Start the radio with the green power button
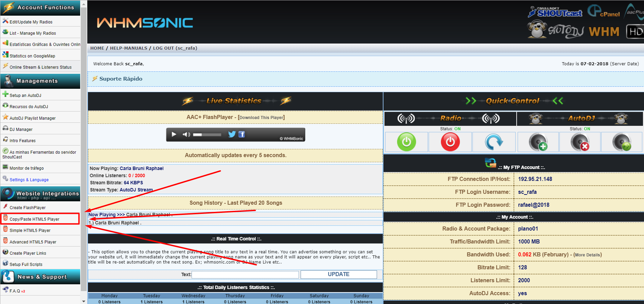 point(406,142)
